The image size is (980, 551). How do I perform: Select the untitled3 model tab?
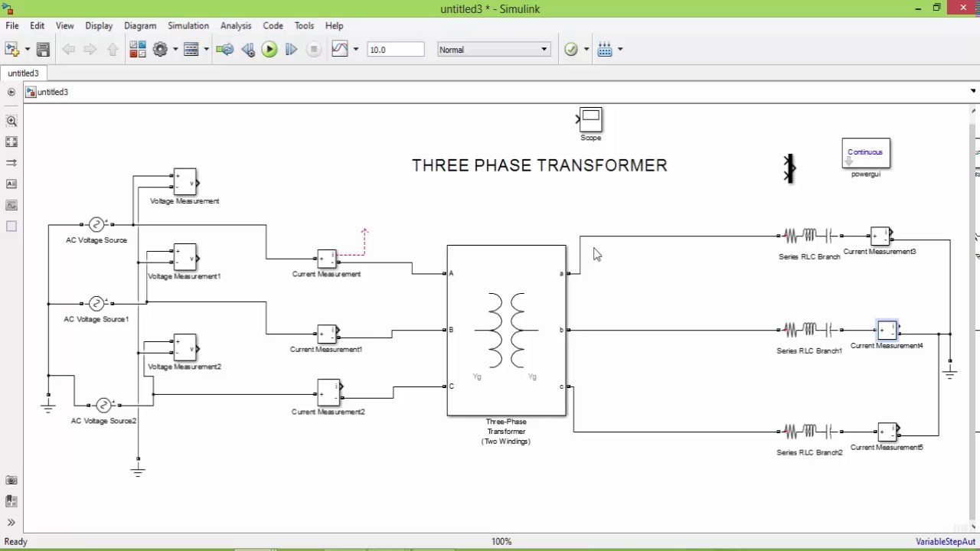[x=23, y=73]
